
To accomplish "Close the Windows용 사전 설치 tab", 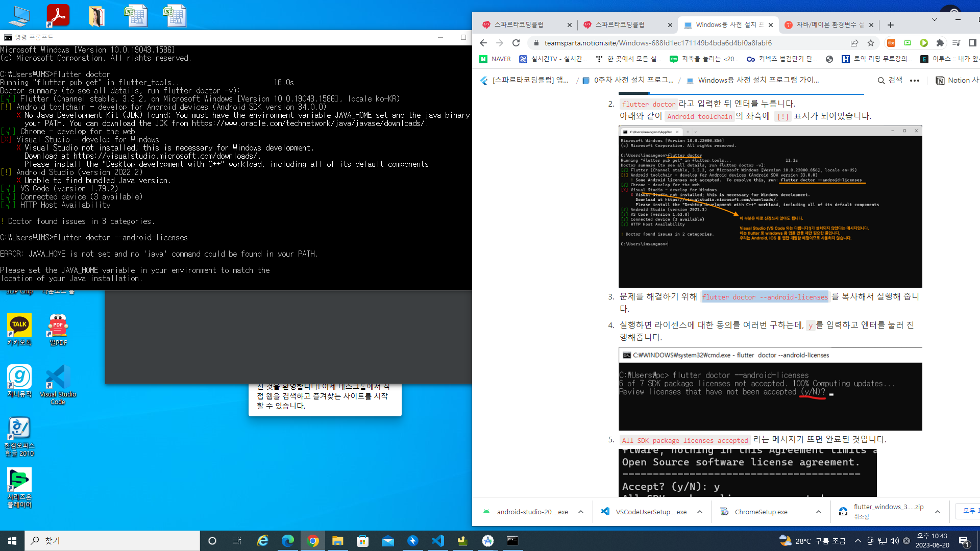I will [771, 24].
